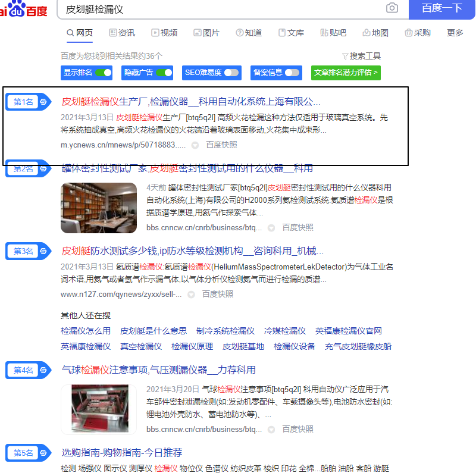476x476 pixels.
Task: Open the 气球检漏仪注意事项 result title
Action: coord(158,370)
